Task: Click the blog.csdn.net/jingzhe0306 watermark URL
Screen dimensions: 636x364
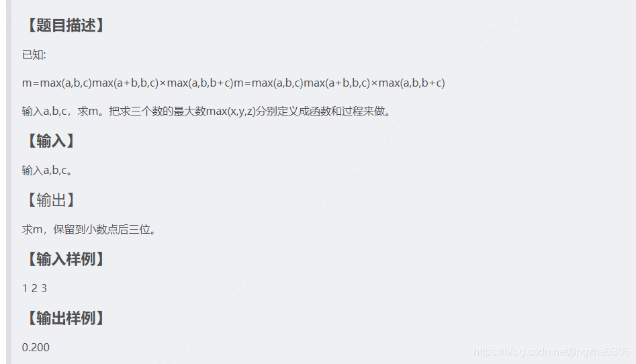Action: 551,351
